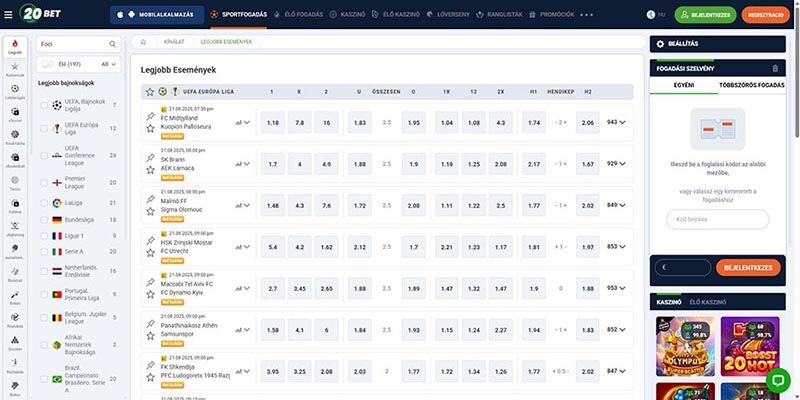Image resolution: width=800 pixels, height=400 pixels.
Task: Open the Olympus casino game thumbnail
Action: [685, 346]
